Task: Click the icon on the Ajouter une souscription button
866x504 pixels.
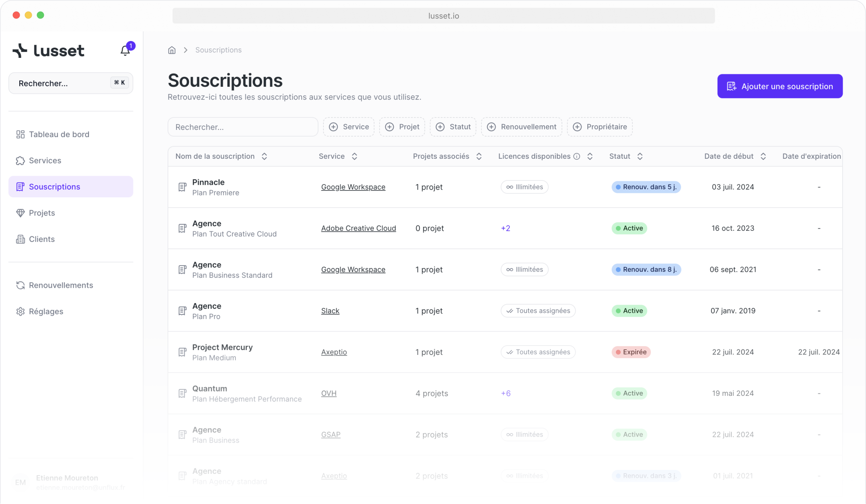Action: 731,86
